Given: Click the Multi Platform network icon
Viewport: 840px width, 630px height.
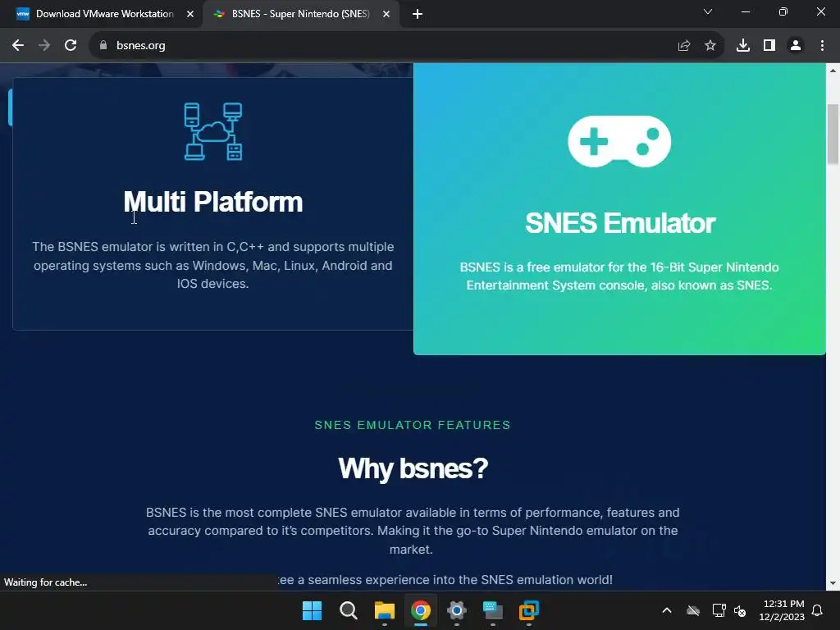Looking at the screenshot, I should pyautogui.click(x=213, y=131).
